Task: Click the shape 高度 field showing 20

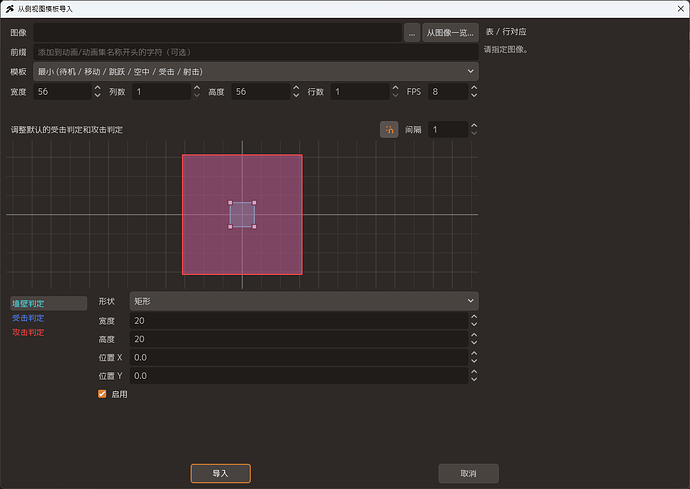Action: pyautogui.click(x=299, y=339)
